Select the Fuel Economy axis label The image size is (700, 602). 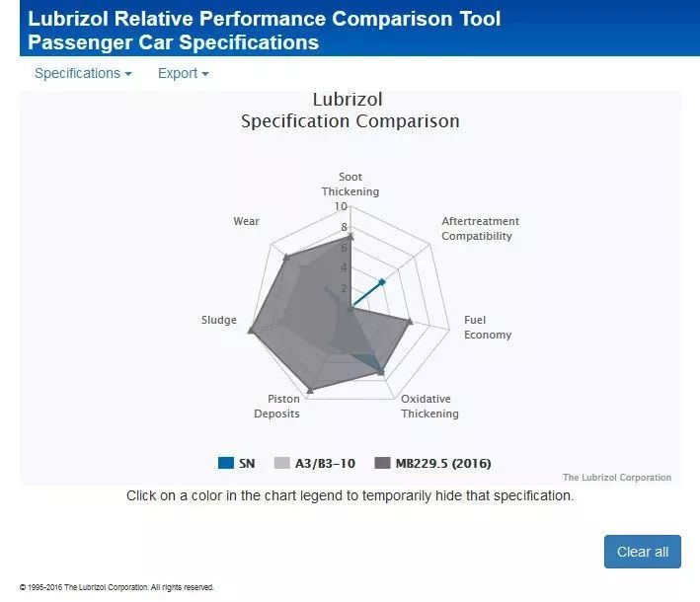click(488, 328)
